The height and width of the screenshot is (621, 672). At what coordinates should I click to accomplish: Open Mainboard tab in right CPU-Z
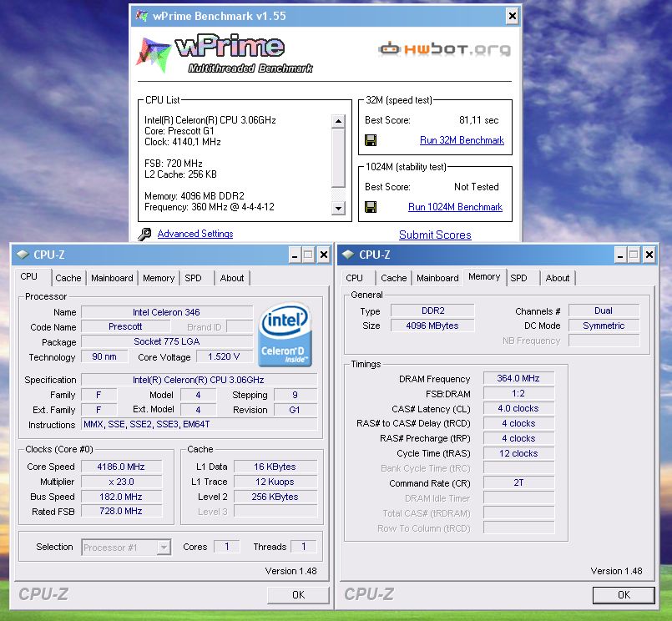(x=437, y=278)
